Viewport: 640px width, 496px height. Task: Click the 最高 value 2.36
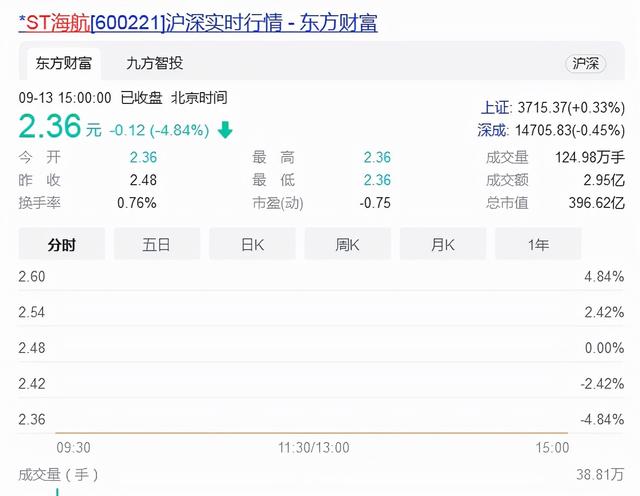(x=377, y=157)
